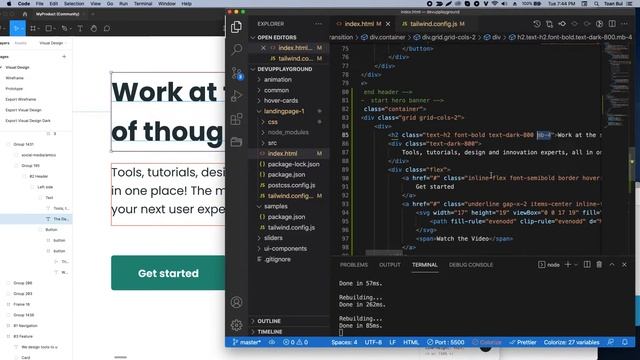Open the Terminal menu in menu bar

(143, 4)
